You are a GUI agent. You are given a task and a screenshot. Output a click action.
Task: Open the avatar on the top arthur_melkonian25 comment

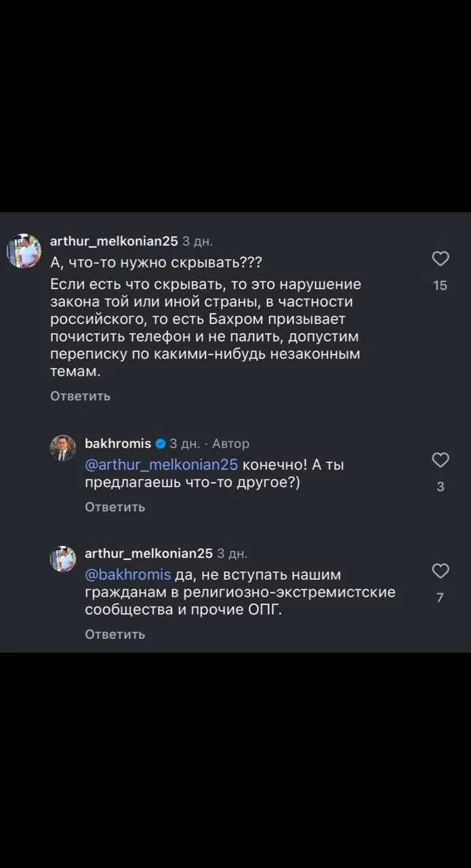point(24,251)
